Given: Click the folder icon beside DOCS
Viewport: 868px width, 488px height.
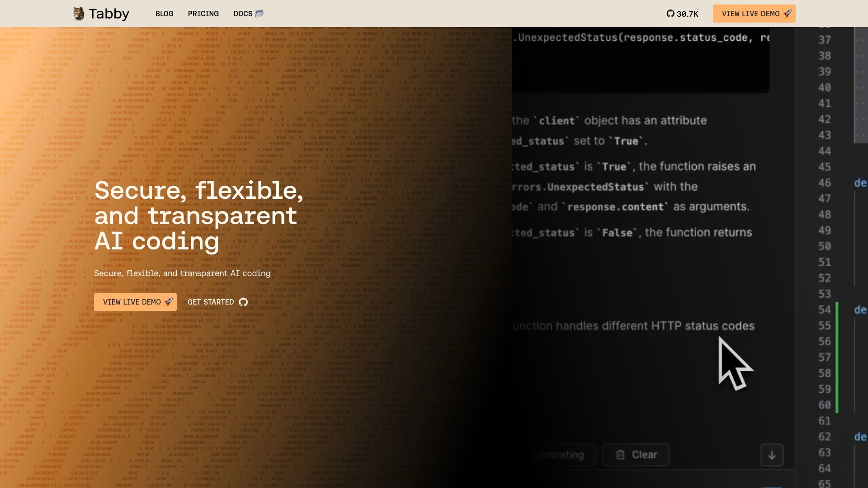Looking at the screenshot, I should [259, 14].
